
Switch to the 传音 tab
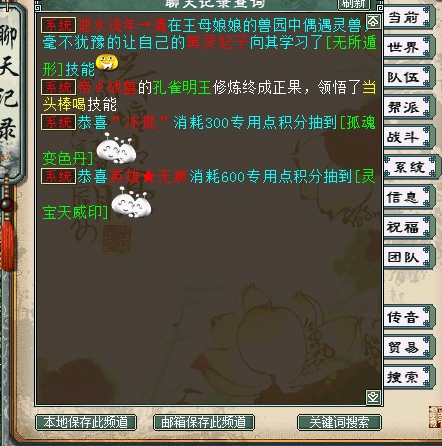tap(409, 317)
